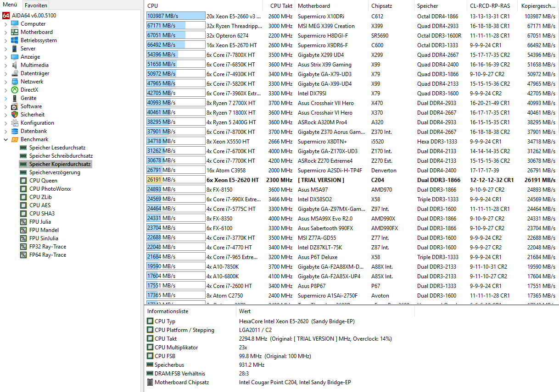Image resolution: width=559 pixels, height=392 pixels.
Task: Expand the Geräte tree node
Action: point(6,98)
